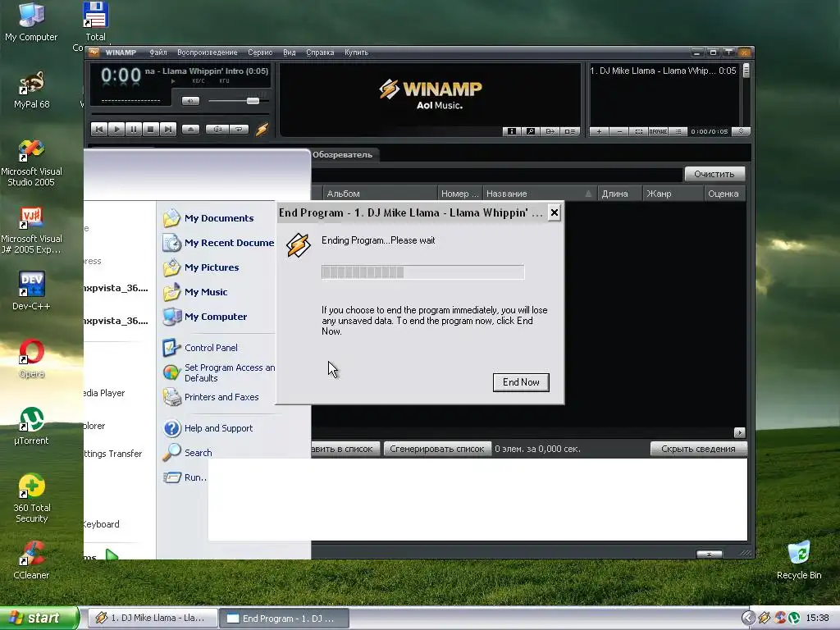The width and height of the screenshot is (840, 630).
Task: Sort by the Жанр column header
Action: click(x=673, y=194)
